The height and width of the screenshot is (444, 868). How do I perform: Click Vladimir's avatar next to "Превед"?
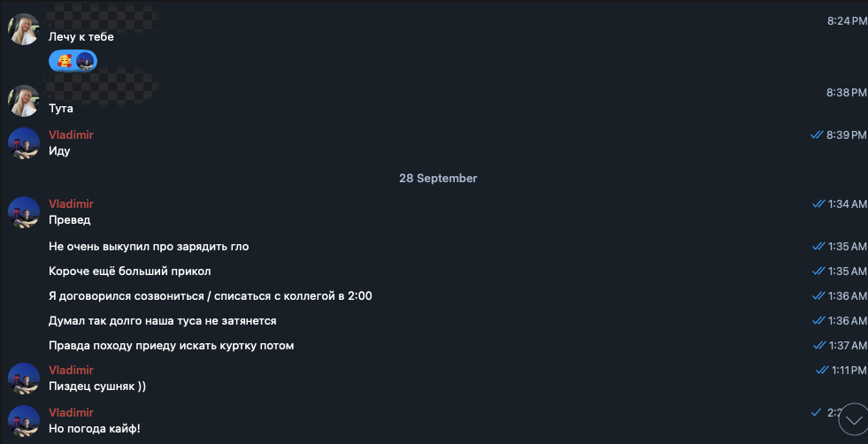tap(24, 212)
